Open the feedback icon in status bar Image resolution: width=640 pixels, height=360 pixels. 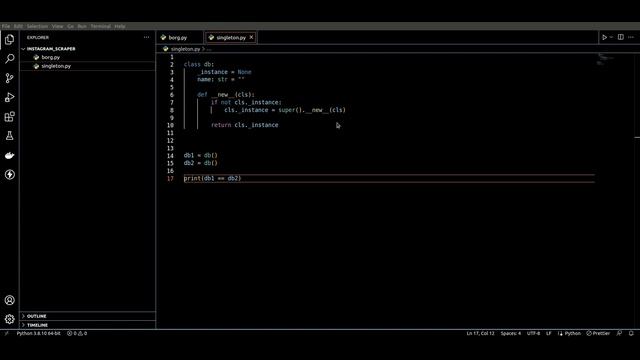pos(619,333)
